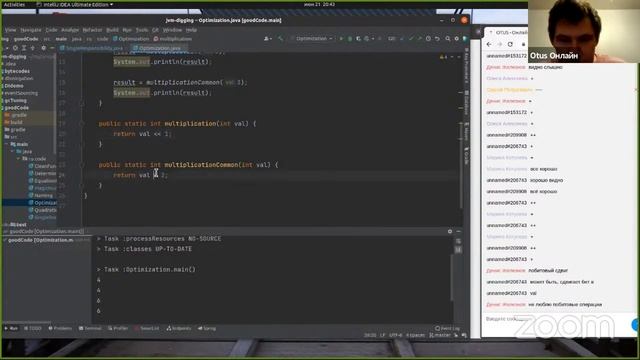640x360 pixels.
Task: Click the Activities button in GNOME bar
Action: [14, 4]
